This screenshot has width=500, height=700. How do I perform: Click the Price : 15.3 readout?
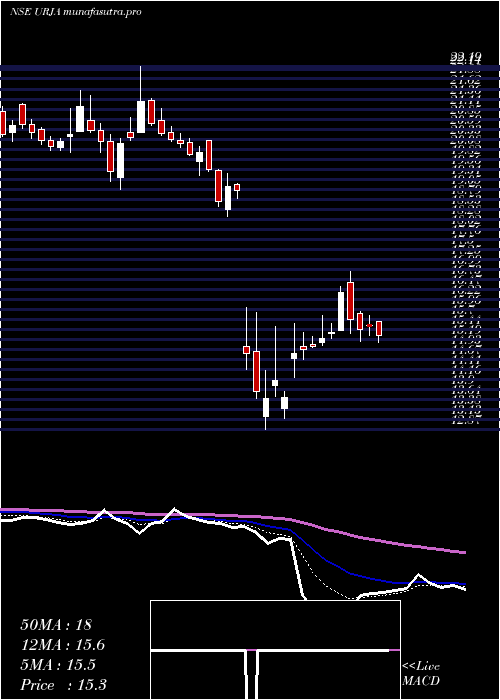(63, 685)
